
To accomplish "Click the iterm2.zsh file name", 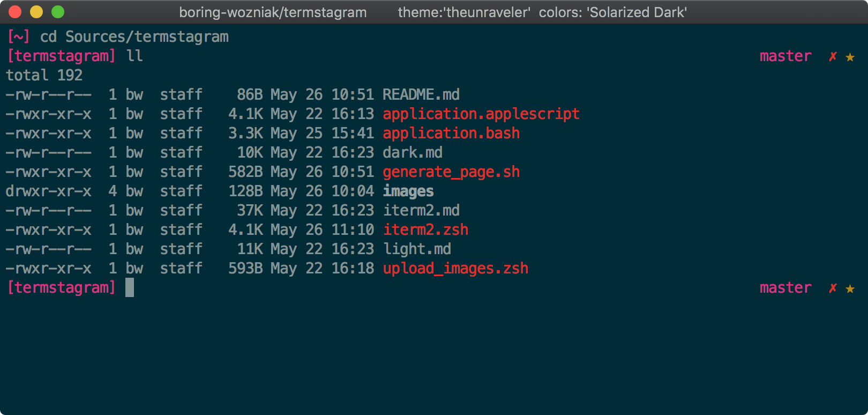I will point(425,230).
